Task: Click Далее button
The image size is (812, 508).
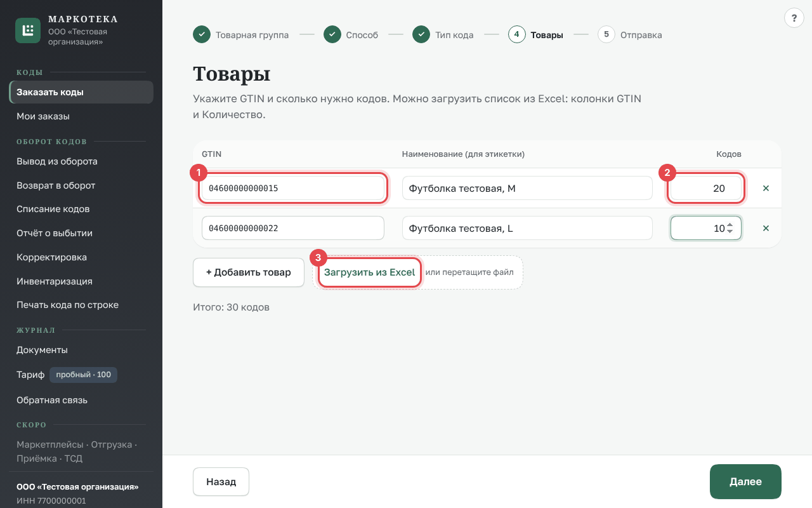Action: (745, 481)
